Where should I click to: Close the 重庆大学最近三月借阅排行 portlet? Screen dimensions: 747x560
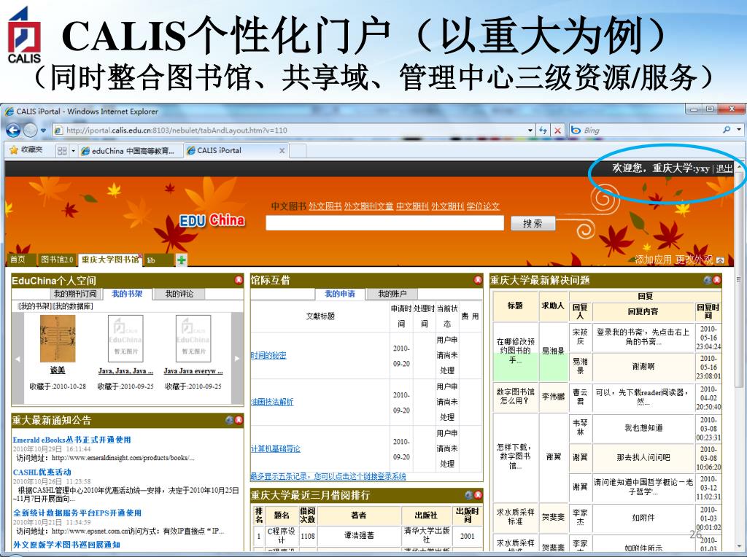[478, 495]
